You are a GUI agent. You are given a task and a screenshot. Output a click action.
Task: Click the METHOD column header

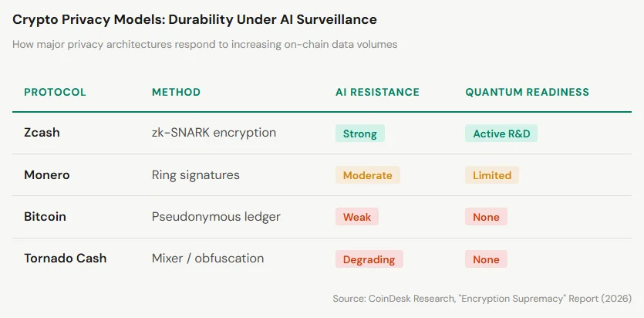(176, 92)
